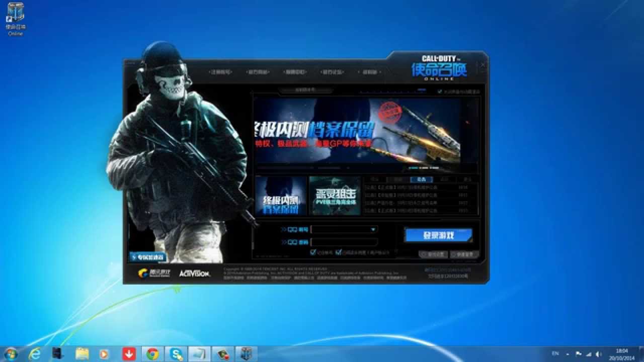The height and width of the screenshot is (362, 644).
Task: Click the 专区加速器 accelerator button
Action: pos(148,257)
